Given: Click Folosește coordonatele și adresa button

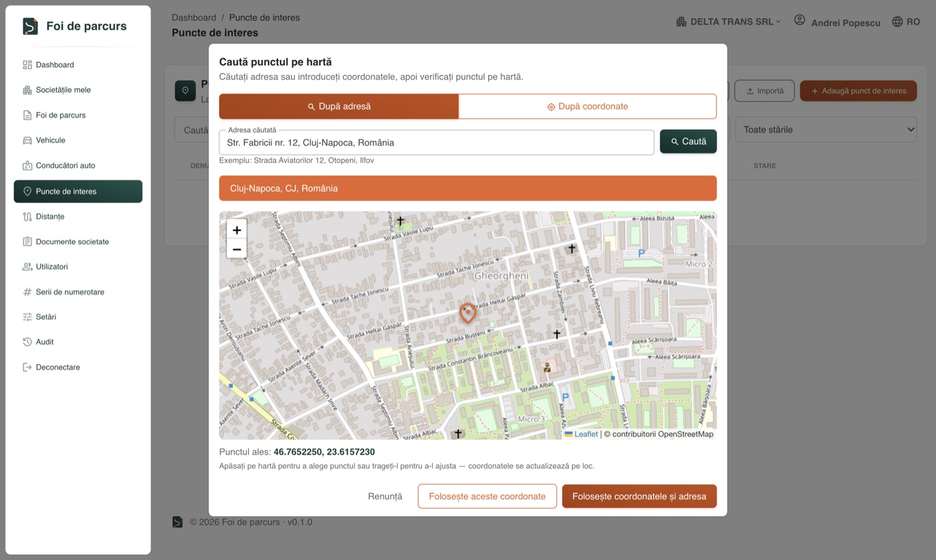Looking at the screenshot, I should (x=639, y=497).
